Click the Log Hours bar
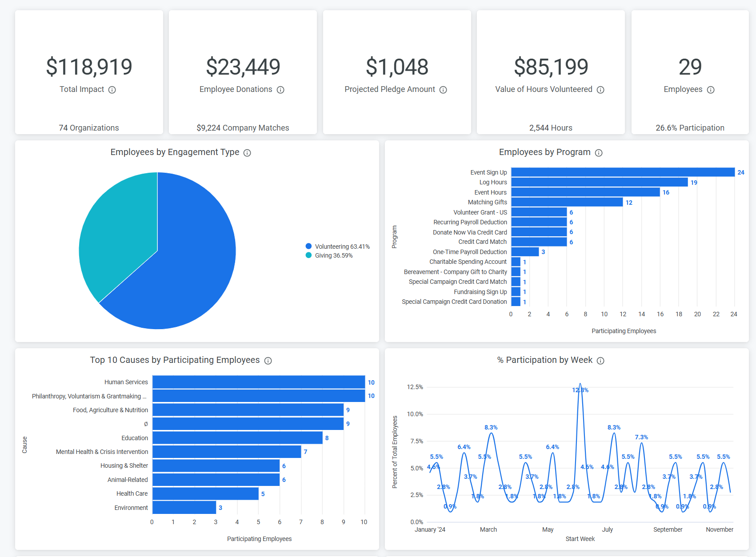Image resolution: width=756 pixels, height=557 pixels. (x=600, y=182)
